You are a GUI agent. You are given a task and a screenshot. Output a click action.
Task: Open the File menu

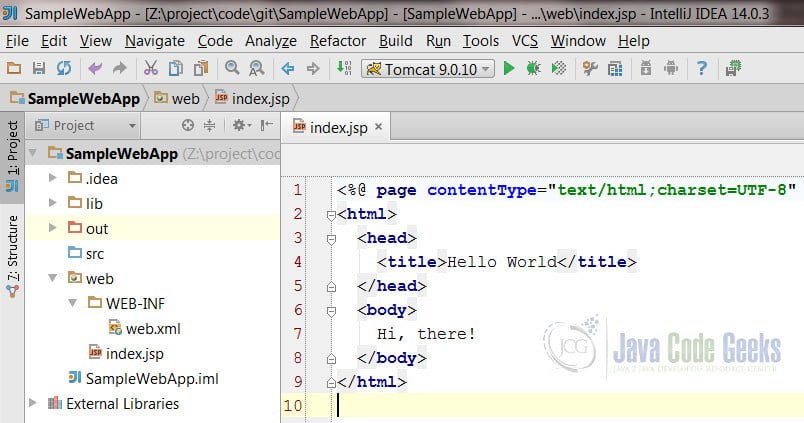17,41
